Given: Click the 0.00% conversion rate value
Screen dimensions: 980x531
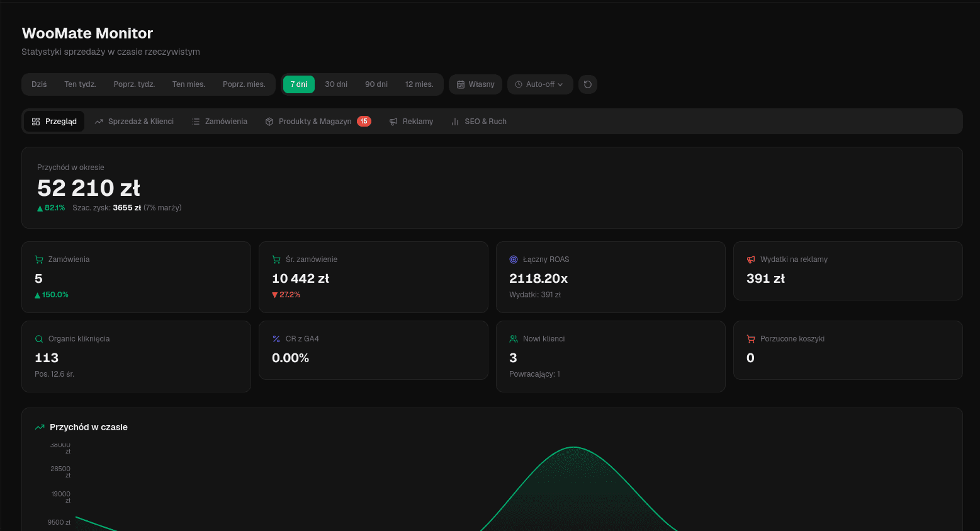Looking at the screenshot, I should 290,358.
